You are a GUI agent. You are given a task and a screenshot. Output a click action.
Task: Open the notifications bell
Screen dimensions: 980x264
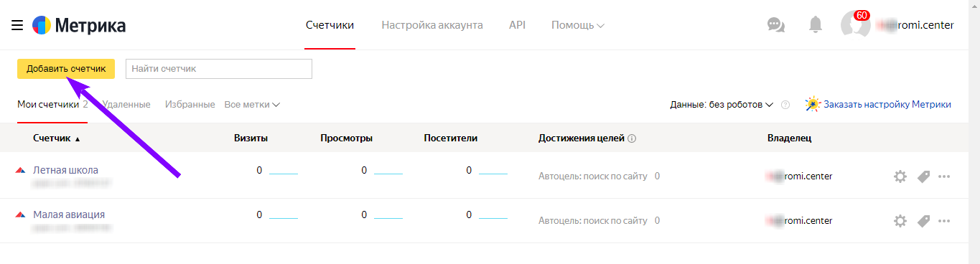click(x=816, y=25)
